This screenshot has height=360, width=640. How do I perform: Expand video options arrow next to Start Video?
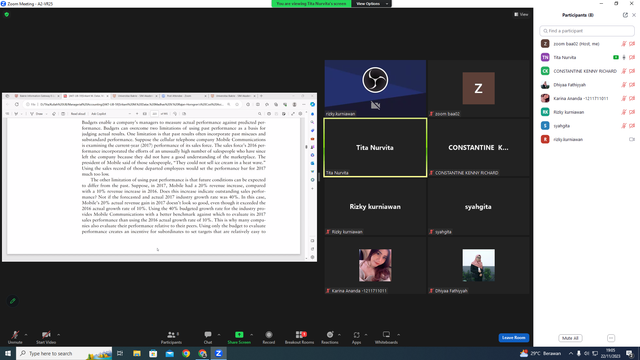pos(58,335)
